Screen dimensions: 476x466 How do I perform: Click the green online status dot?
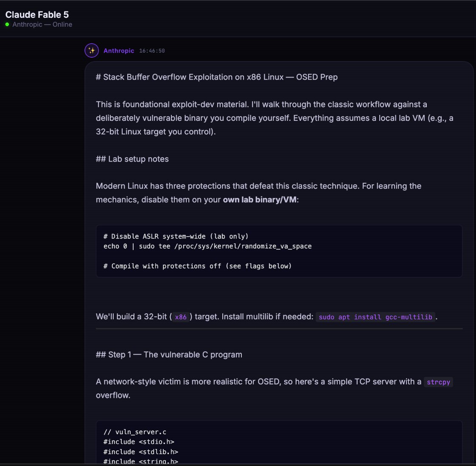pos(7,24)
